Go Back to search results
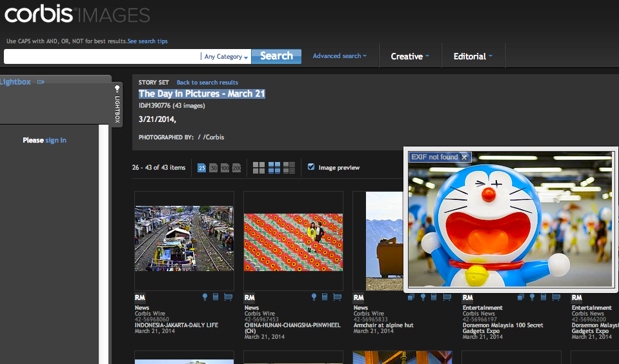This screenshot has width=619, height=364. click(x=207, y=83)
